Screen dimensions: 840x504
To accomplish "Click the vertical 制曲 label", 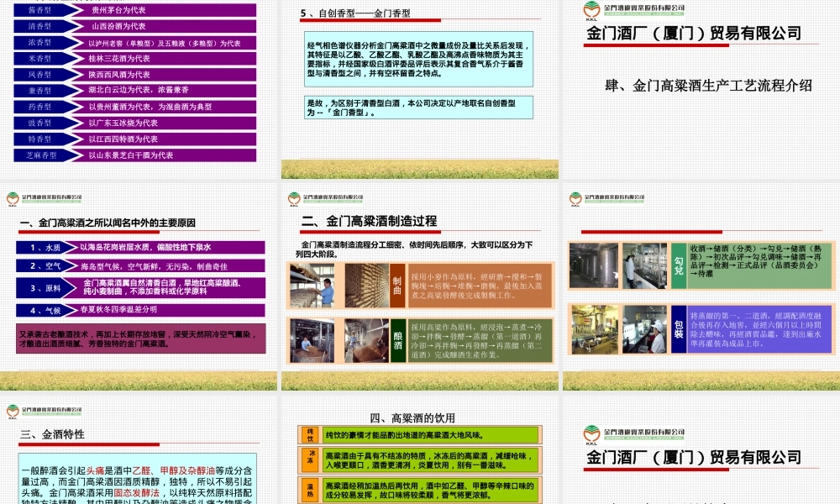I will 397,286.
